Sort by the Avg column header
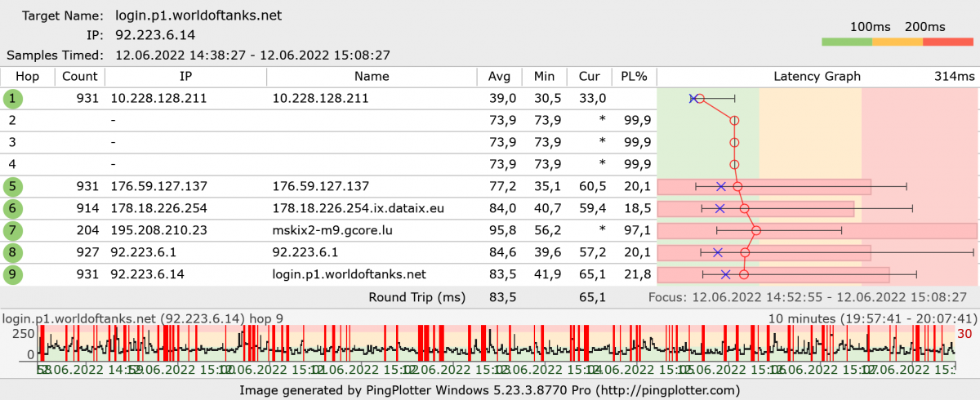 499,77
